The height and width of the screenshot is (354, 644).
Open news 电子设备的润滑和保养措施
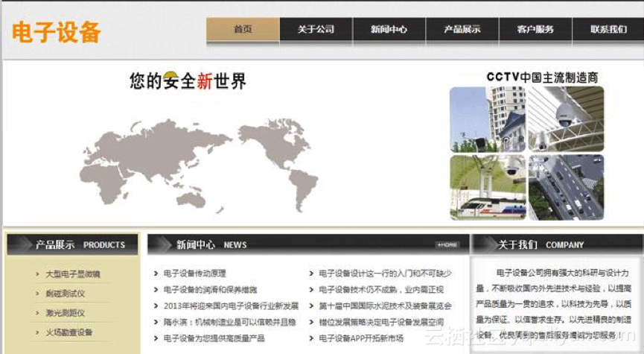point(210,290)
